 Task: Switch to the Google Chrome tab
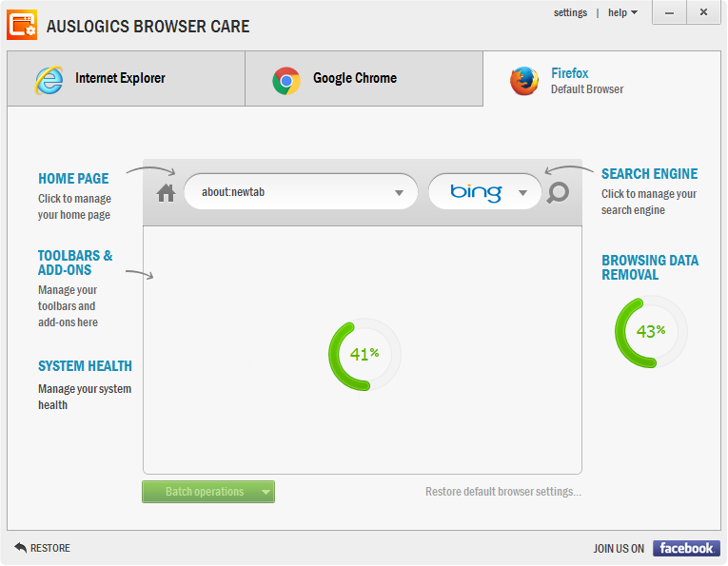coord(364,78)
